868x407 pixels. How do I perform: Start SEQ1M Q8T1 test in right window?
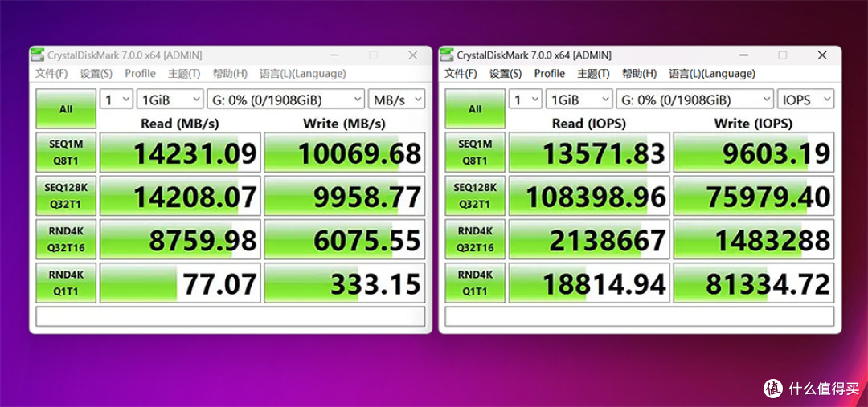(475, 152)
